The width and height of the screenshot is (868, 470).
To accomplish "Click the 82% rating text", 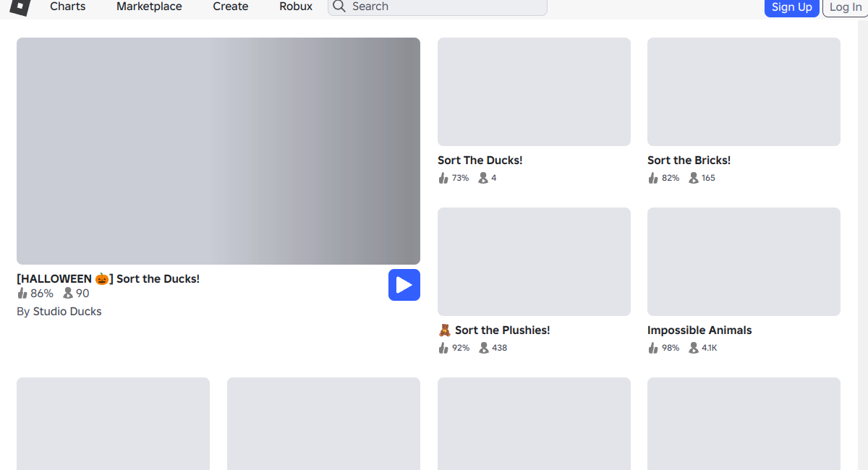I will pyautogui.click(x=671, y=178).
